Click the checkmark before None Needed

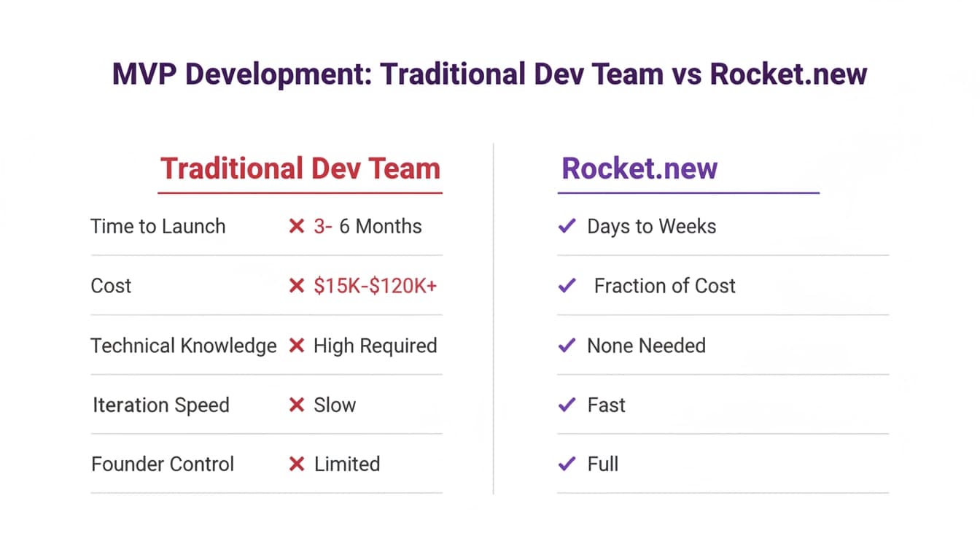(567, 346)
